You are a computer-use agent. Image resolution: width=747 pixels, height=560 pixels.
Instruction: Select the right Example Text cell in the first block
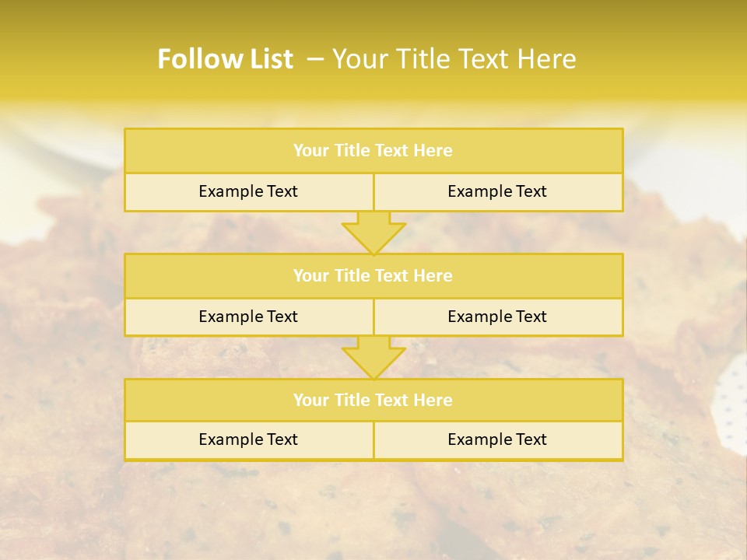(497, 192)
